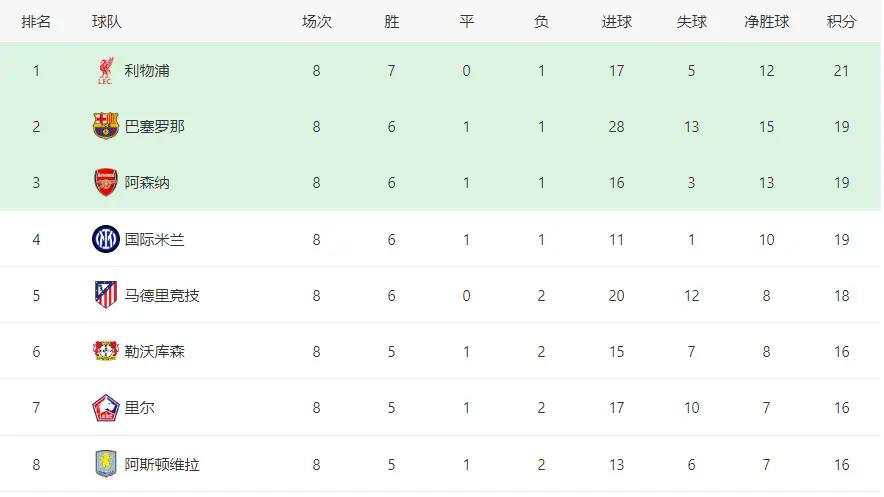Click the Arsenal club crest icon

[x=105, y=183]
